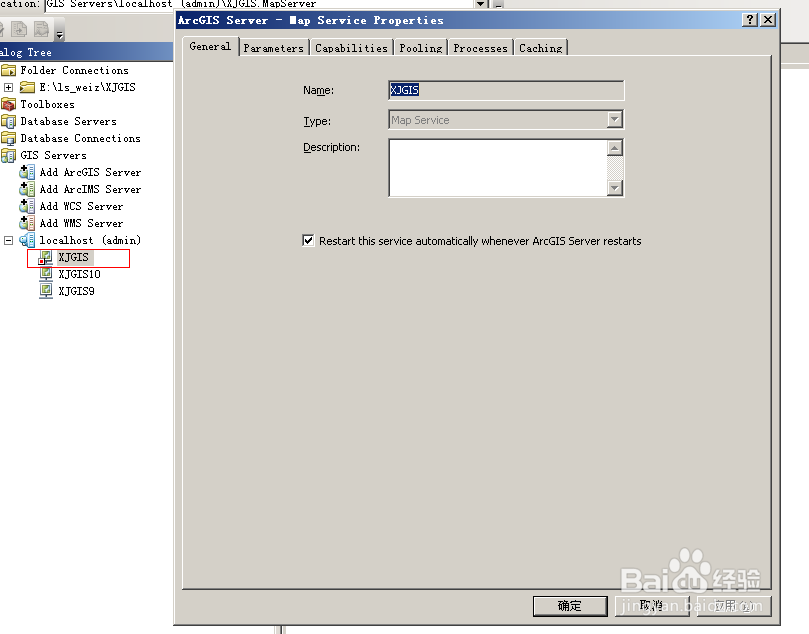
Task: Click the Add WMS Server icon
Action: [27, 223]
